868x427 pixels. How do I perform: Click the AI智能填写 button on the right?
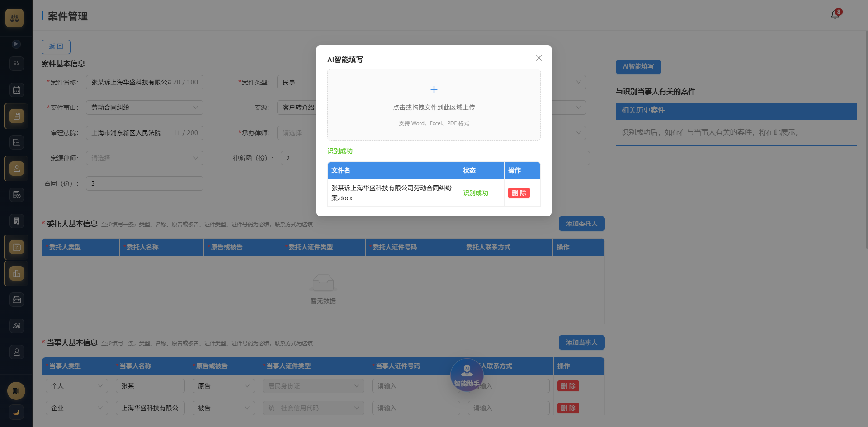638,66
